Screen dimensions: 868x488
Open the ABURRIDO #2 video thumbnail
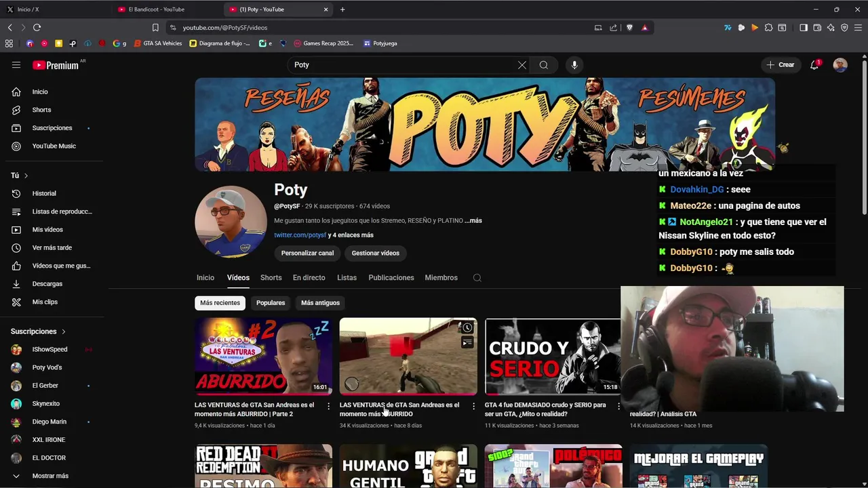click(x=263, y=357)
